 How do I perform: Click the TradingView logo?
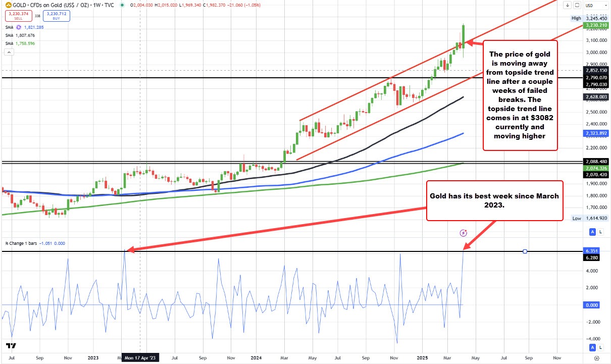tap(11, 347)
